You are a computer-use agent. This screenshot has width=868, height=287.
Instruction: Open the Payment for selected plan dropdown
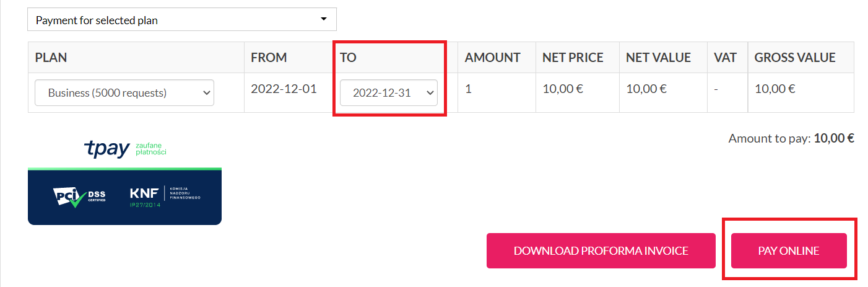point(182,19)
